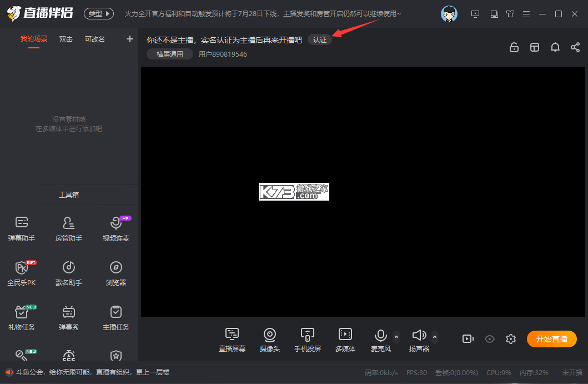The height and width of the screenshot is (384, 588).
Task: Open 礼物任务 in toolbox
Action: click(x=21, y=318)
